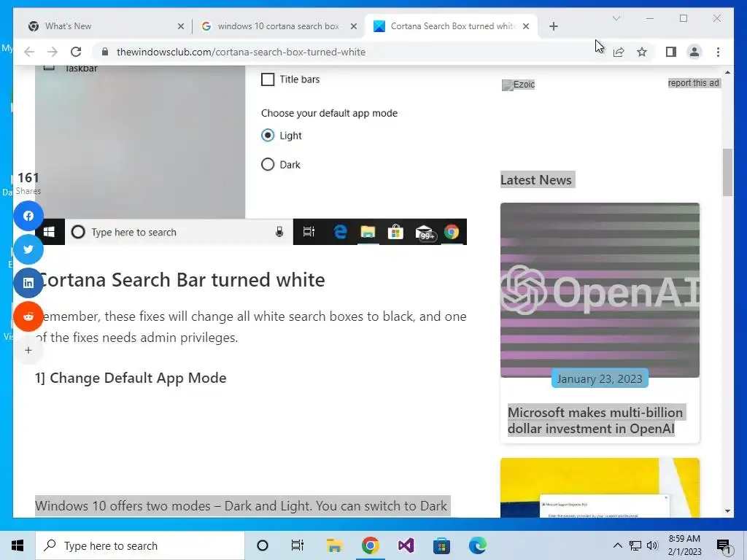This screenshot has width=747, height=560.
Task: Open the volume control in tray
Action: (652, 545)
